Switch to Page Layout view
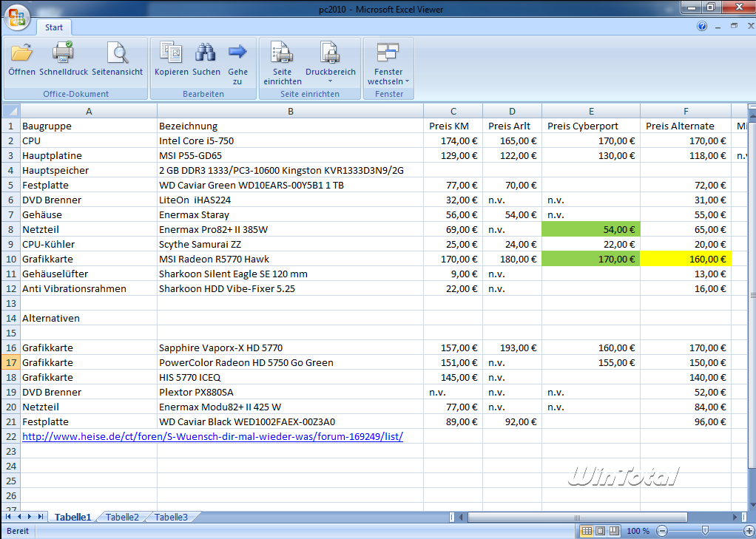This screenshot has width=756, height=539. [600, 531]
